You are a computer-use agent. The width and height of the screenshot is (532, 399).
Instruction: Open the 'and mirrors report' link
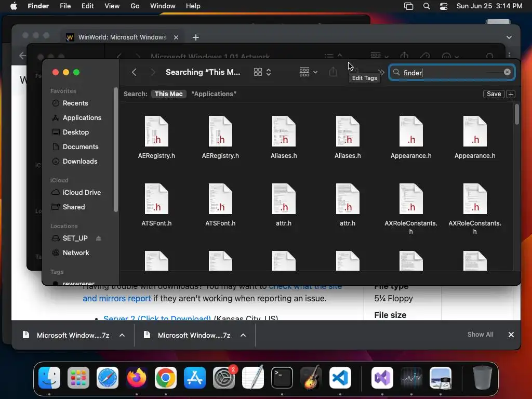coord(117,299)
